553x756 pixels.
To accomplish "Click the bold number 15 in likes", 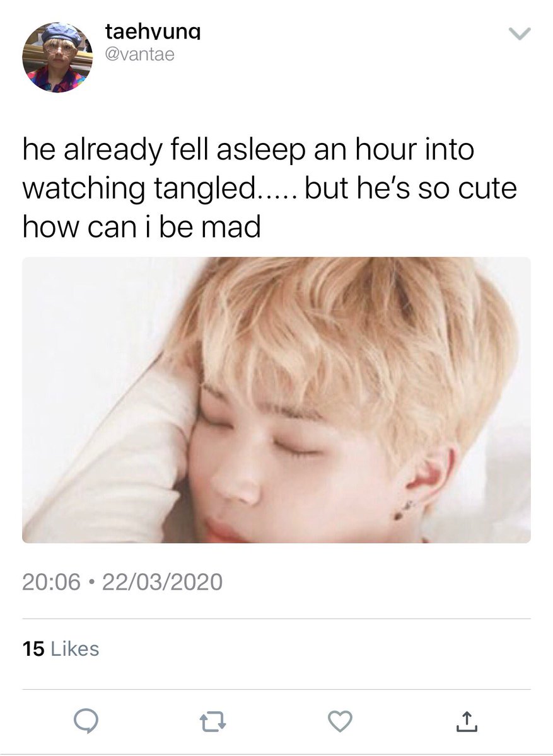I will 33,648.
